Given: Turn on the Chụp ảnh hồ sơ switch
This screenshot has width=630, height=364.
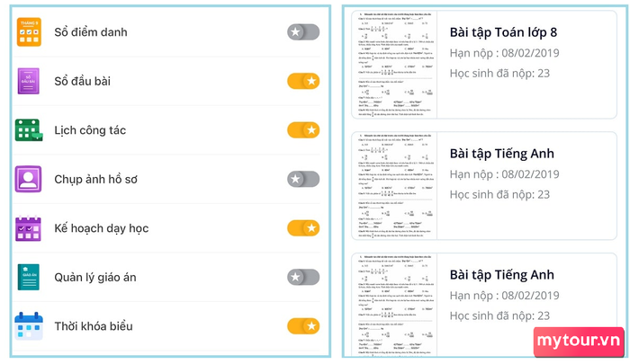Looking at the screenshot, I should click(x=303, y=179).
